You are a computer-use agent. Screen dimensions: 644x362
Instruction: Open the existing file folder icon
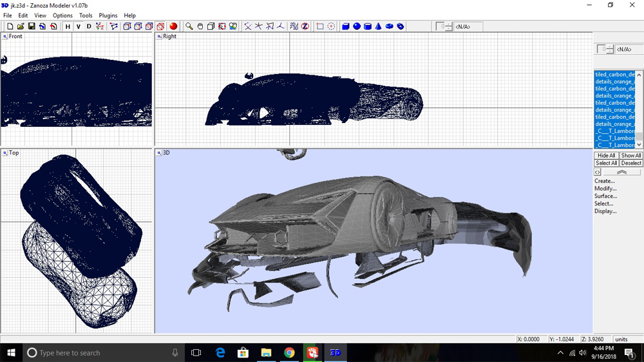click(21, 26)
